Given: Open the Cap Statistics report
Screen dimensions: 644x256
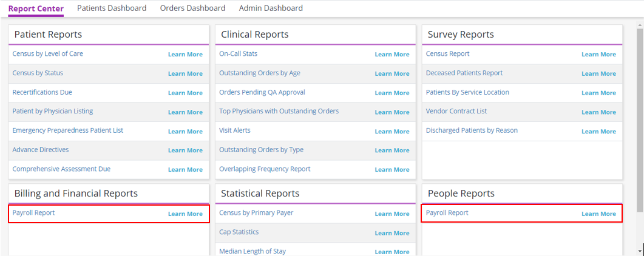Looking at the screenshot, I should point(239,232).
